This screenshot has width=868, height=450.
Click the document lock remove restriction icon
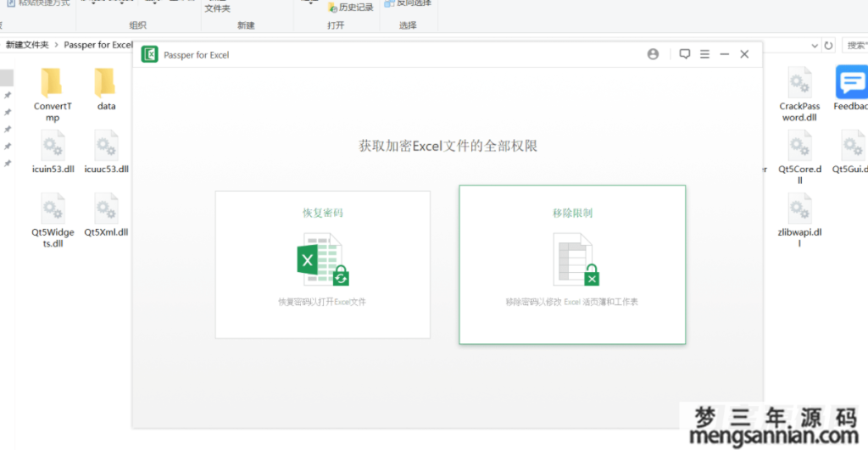tap(576, 259)
